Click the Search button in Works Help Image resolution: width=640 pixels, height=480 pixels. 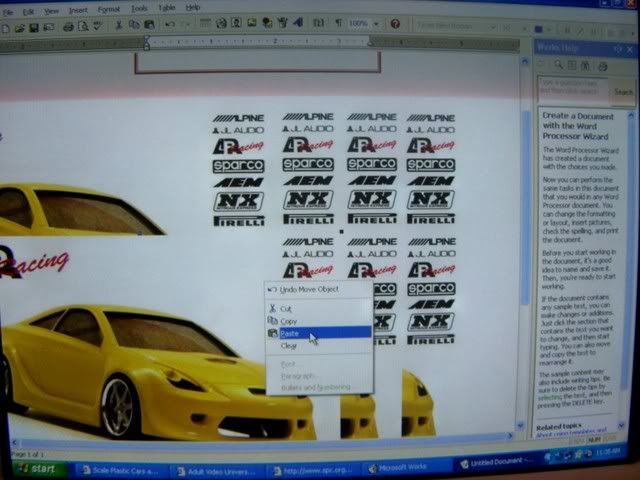(x=623, y=92)
